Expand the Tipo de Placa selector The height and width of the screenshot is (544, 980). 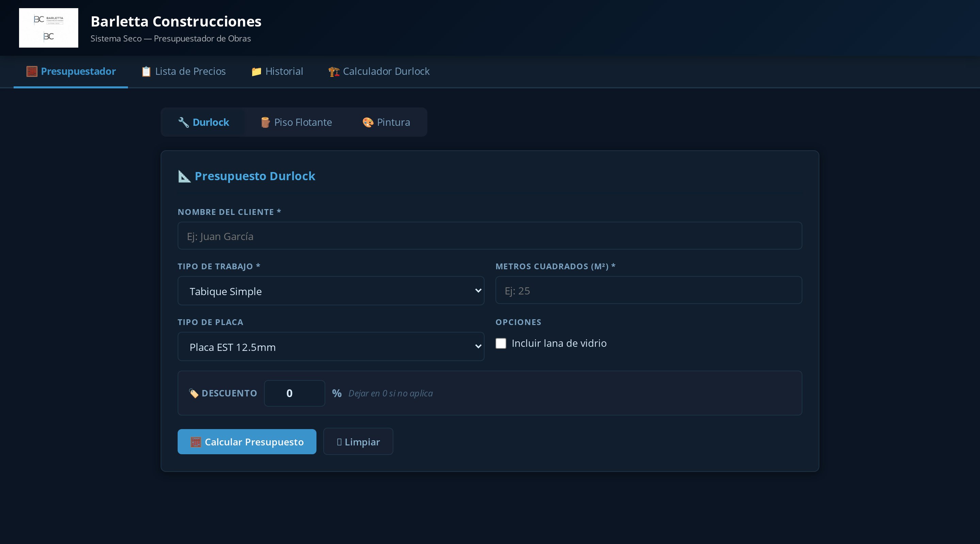pyautogui.click(x=331, y=347)
